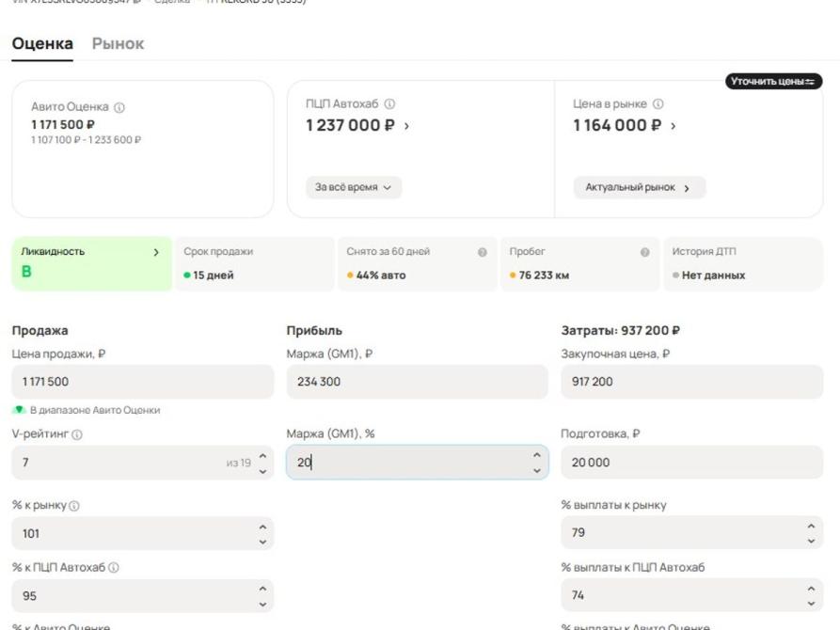Open the Ликвидность B card
This screenshot has width=840, height=630.
click(x=91, y=263)
